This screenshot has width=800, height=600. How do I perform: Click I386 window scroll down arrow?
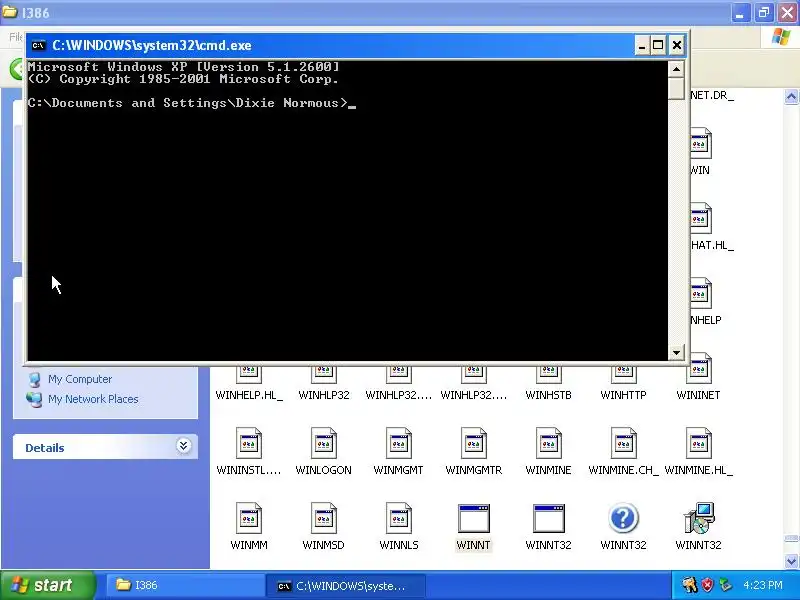tap(791, 561)
